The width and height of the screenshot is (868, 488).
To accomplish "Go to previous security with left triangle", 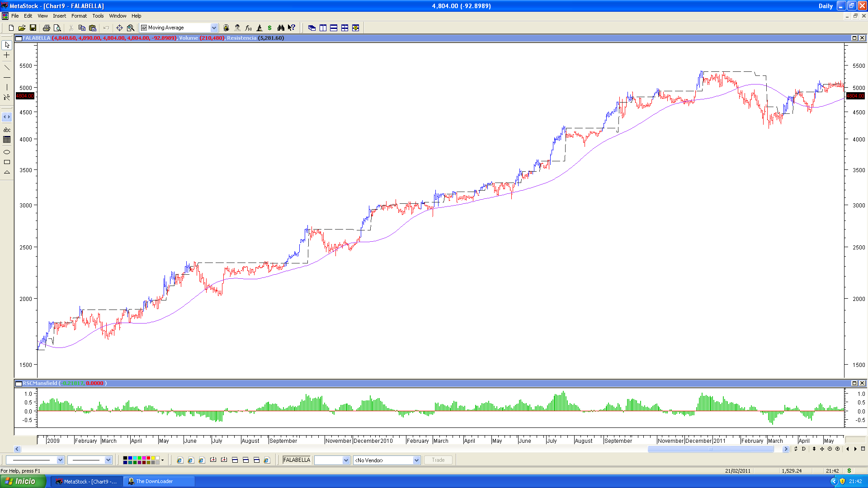I will 847,449.
